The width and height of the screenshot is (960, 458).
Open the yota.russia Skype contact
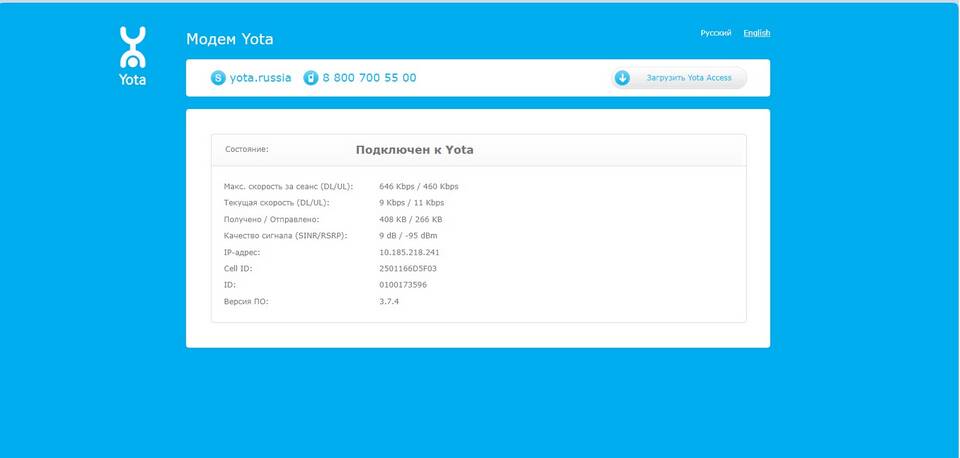point(260,78)
